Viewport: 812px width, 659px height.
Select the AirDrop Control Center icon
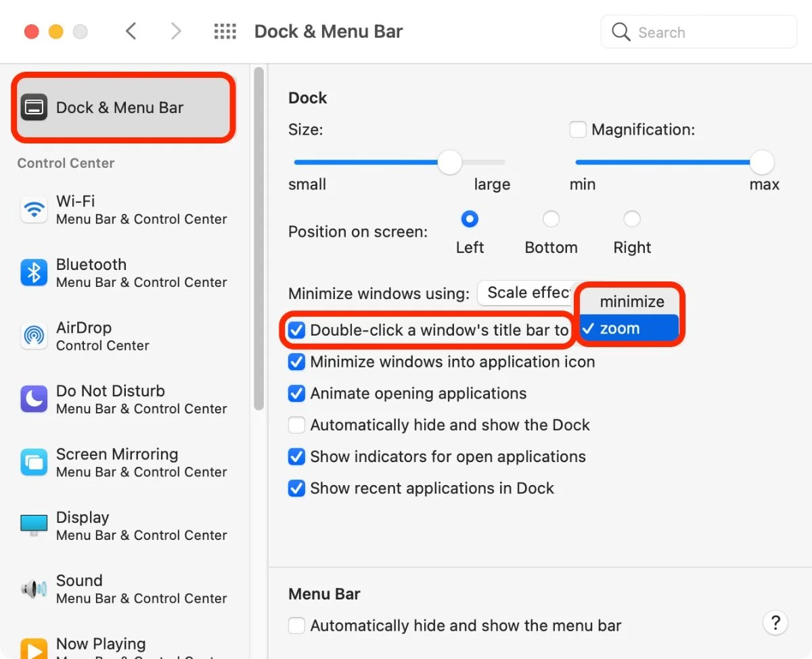(34, 336)
